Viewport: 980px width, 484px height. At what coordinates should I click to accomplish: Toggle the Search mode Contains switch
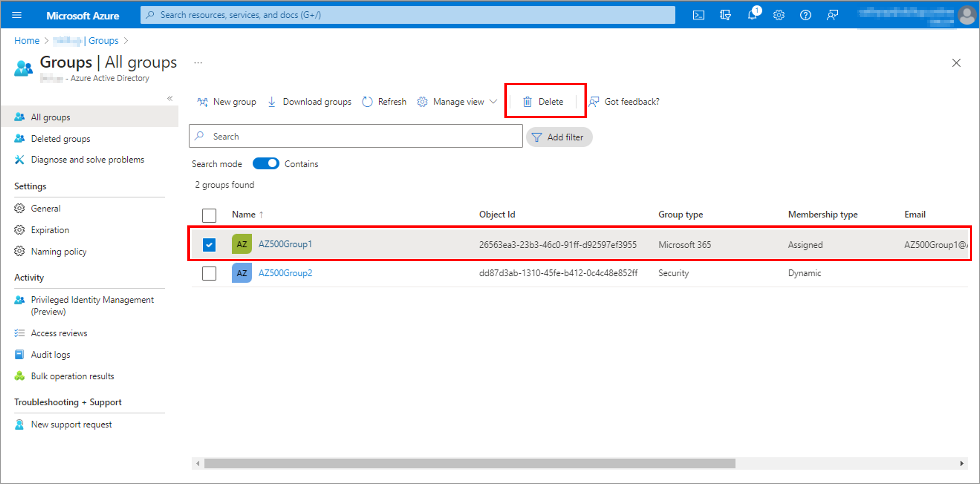(x=266, y=164)
